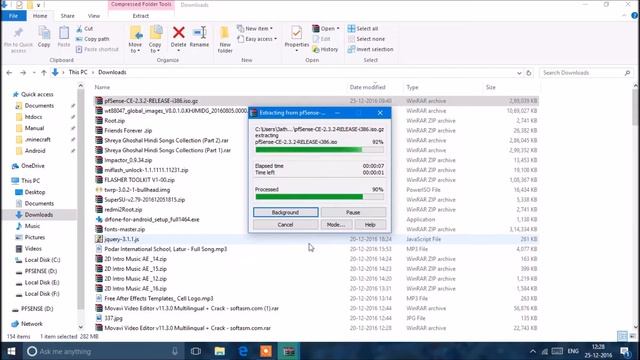This screenshot has width=640, height=360.
Task: Click Select none in ribbon
Action: tap(366, 39)
